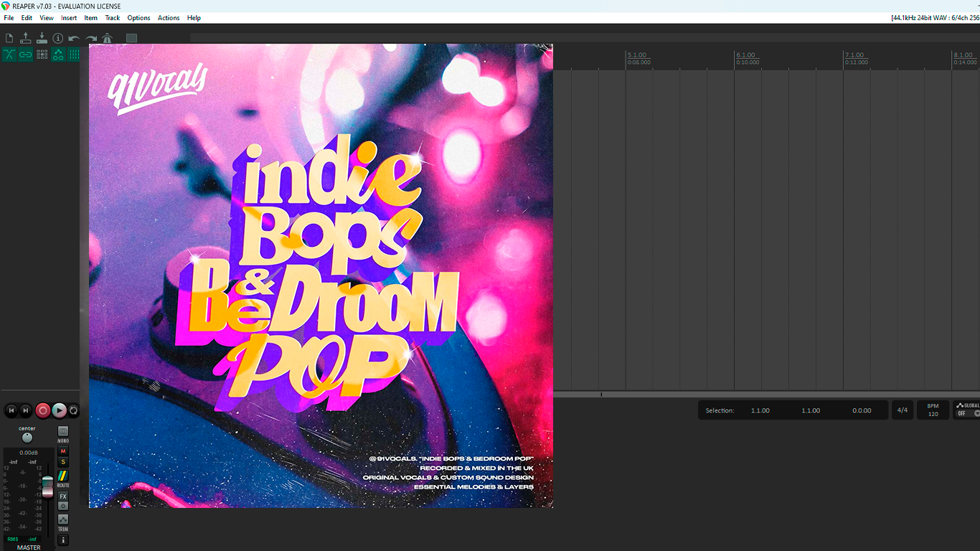Open the View menu

(47, 18)
